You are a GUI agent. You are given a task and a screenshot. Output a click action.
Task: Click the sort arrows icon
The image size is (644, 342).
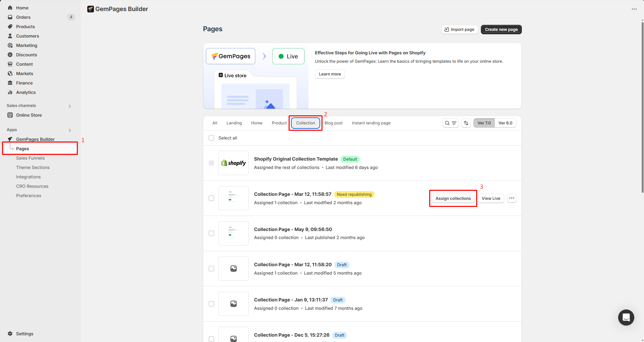tap(466, 123)
